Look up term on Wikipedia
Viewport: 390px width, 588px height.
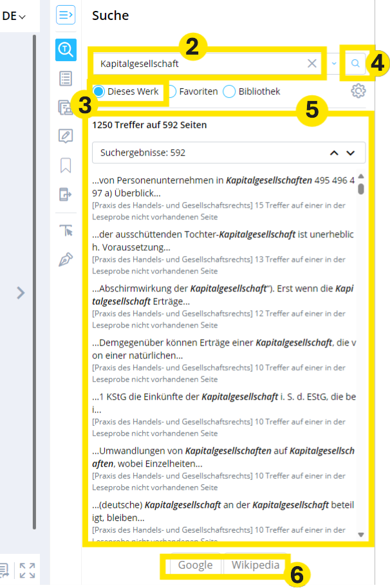255,565
